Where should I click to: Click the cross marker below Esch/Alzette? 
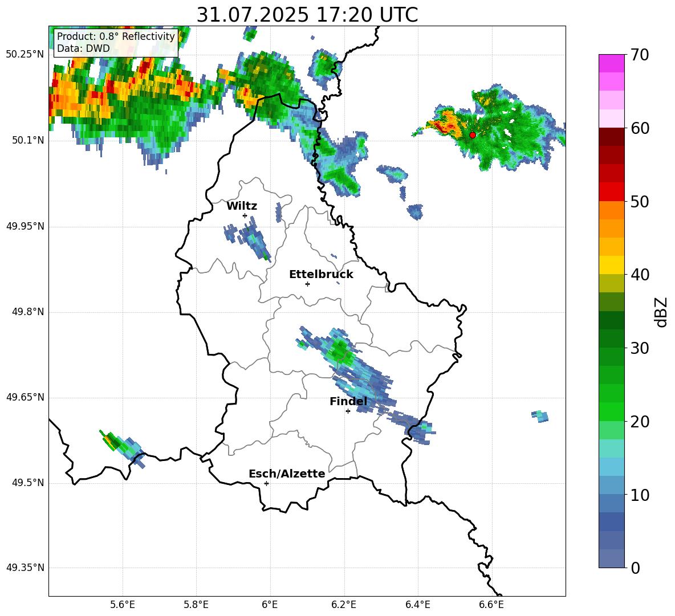coord(266,483)
